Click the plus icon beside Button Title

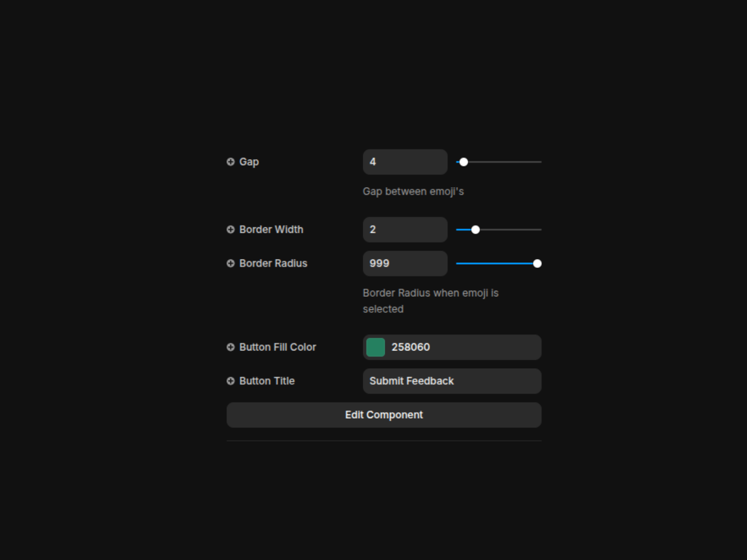coord(231,381)
